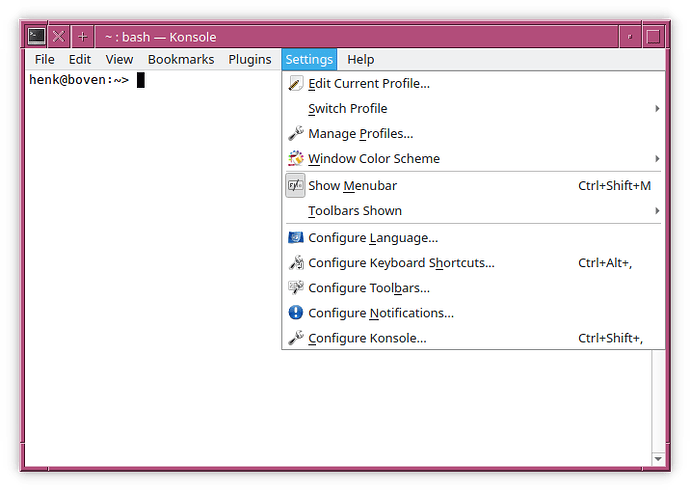This screenshot has height=490, width=690.
Task: Open the File menu
Action: 44,60
